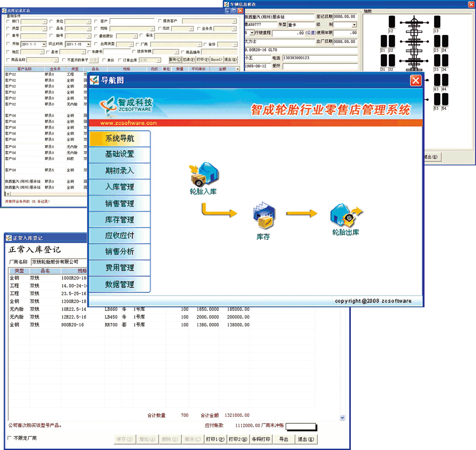This screenshot has height=450, width=476.
Task: Select tire position 21 on the axle diagram
Action: (x=384, y=41)
